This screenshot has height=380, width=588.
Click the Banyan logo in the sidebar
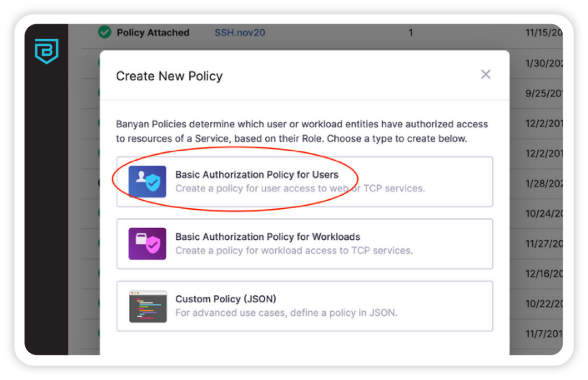[46, 51]
